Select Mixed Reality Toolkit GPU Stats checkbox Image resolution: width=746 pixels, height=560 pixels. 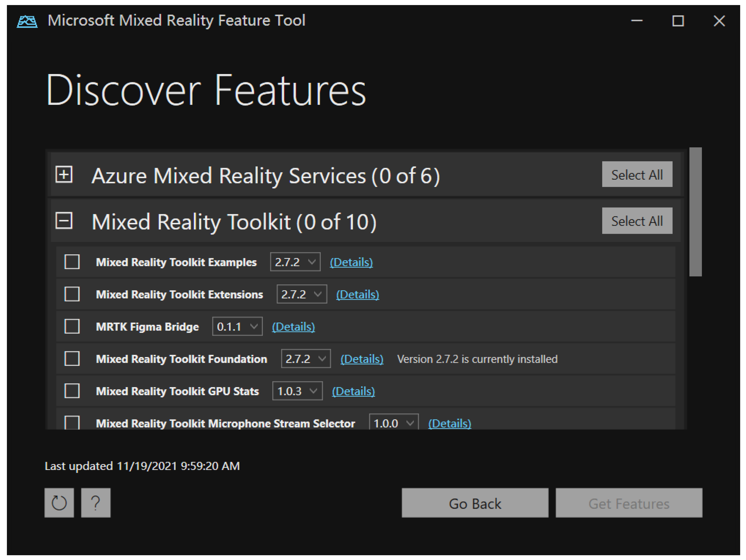[x=72, y=391]
